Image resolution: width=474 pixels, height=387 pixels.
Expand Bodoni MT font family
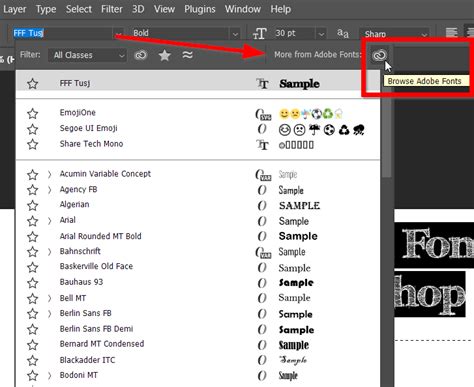point(49,376)
